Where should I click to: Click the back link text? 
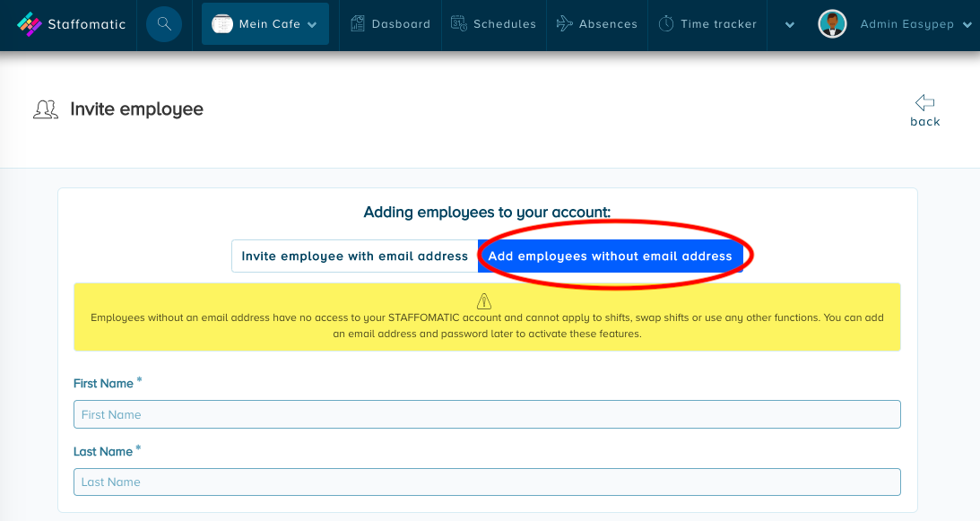tap(925, 121)
